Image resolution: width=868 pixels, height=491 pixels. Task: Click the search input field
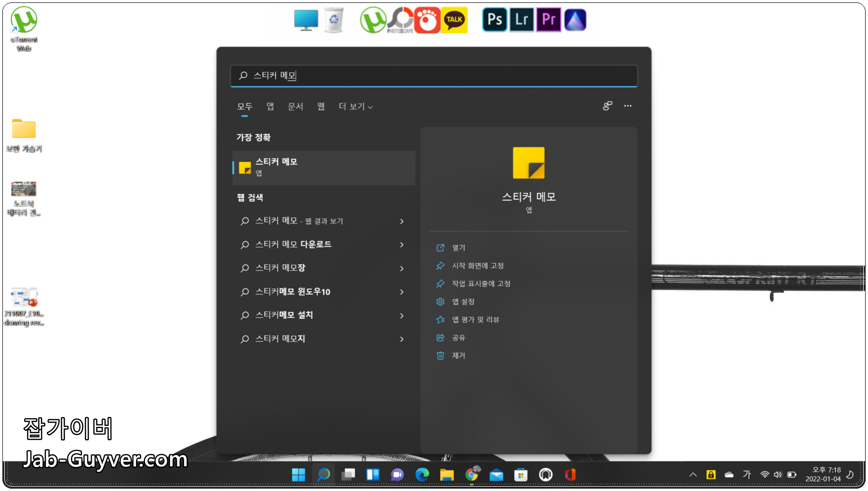434,76
